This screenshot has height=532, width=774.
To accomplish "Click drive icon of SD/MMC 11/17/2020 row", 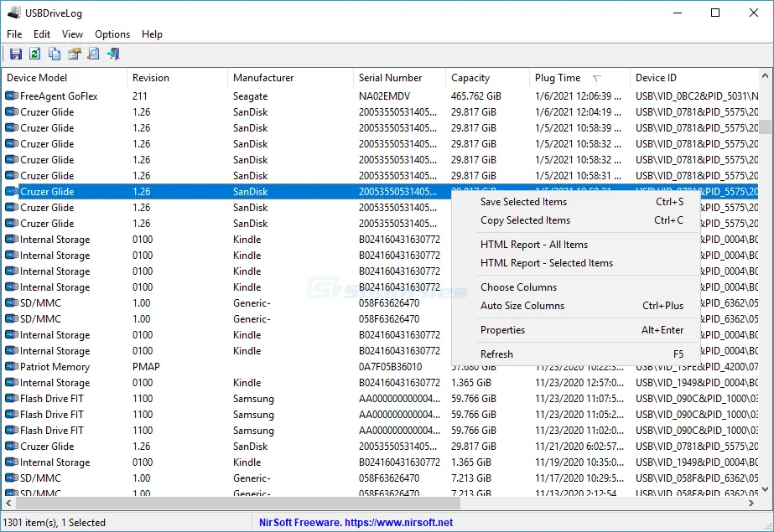I will click(x=12, y=478).
